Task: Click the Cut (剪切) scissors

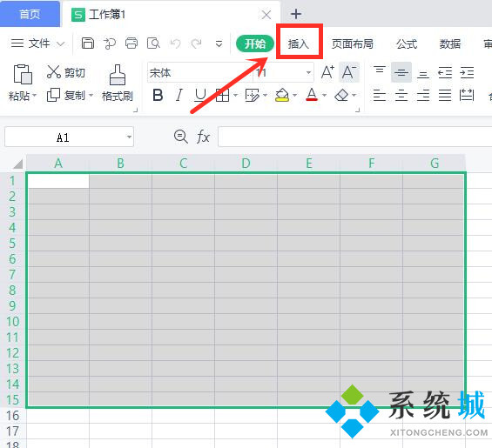Action: 54,72
